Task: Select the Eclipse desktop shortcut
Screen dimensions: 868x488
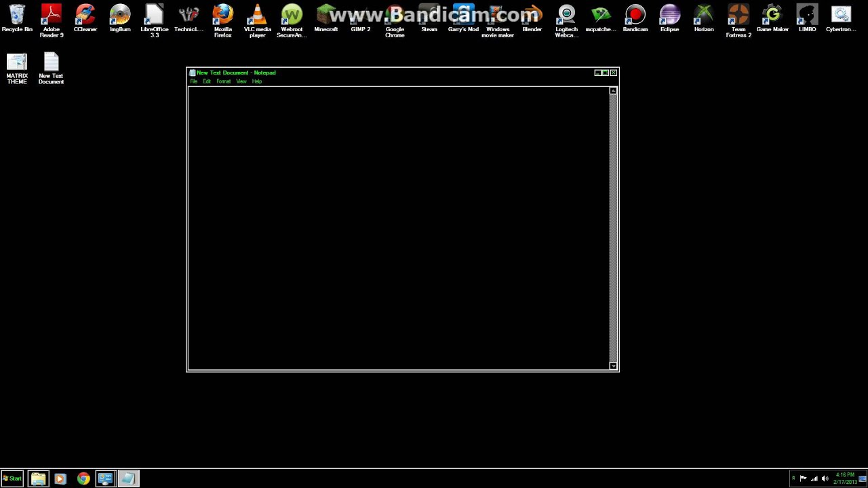Action: (x=669, y=19)
